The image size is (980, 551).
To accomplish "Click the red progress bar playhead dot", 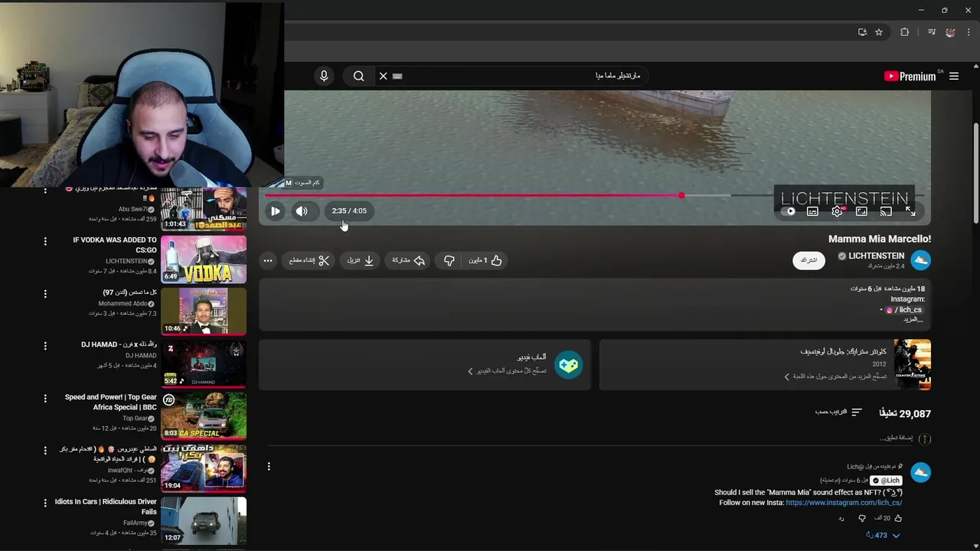I will [x=681, y=195].
